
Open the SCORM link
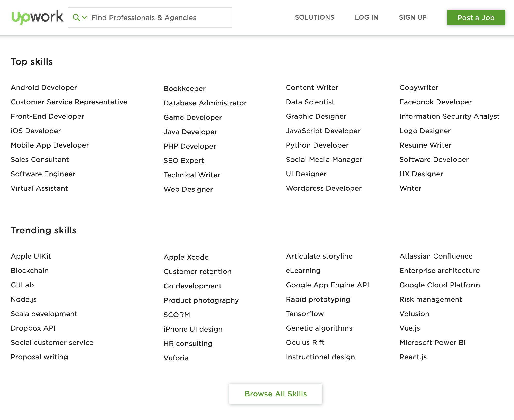click(177, 315)
